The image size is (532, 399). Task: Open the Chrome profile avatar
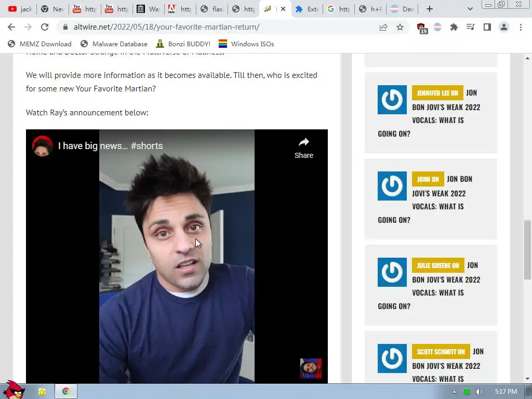(504, 27)
